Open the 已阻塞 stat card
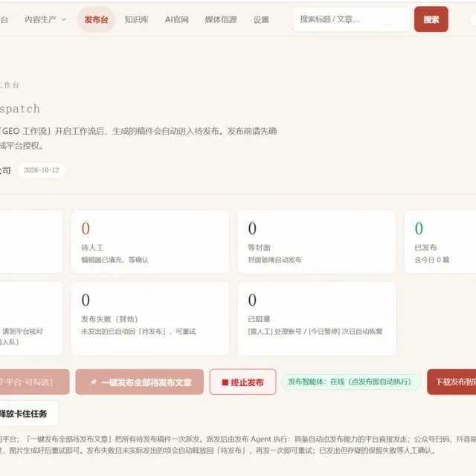Screen dimensions: 476x476 317,318
